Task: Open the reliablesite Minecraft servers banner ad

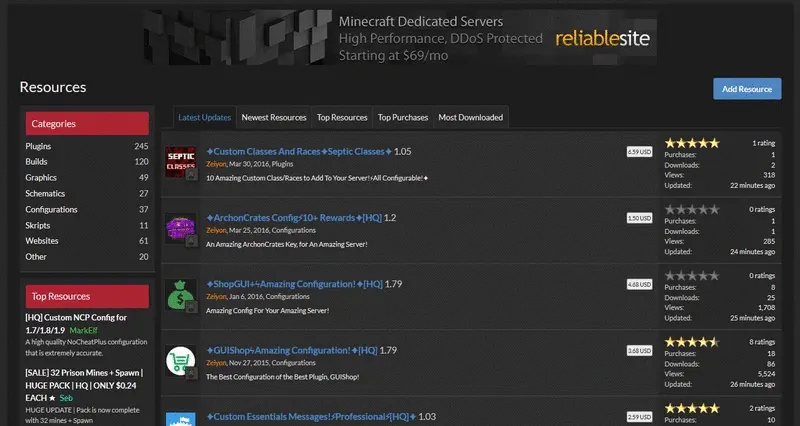Action: click(x=400, y=37)
